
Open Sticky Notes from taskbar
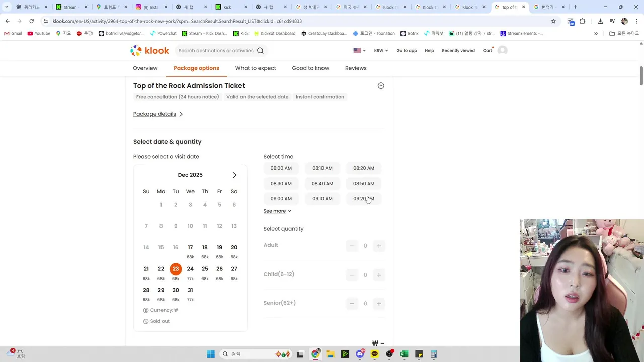tap(419, 354)
